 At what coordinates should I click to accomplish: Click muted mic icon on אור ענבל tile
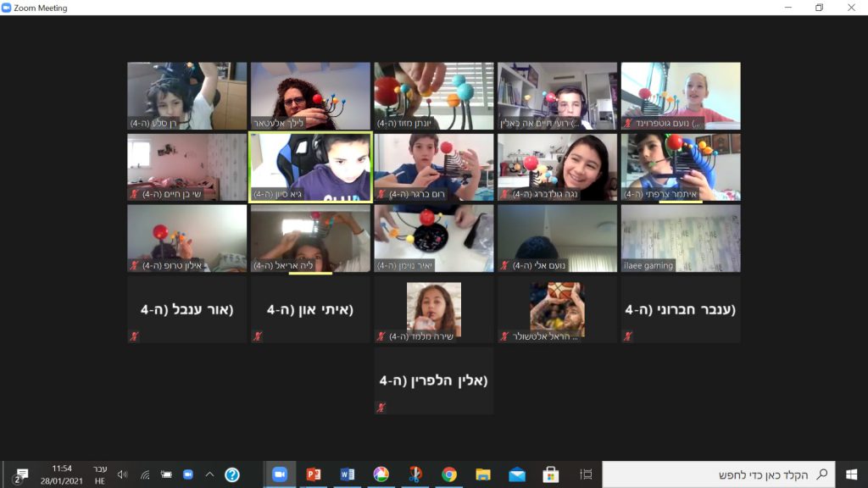point(134,336)
